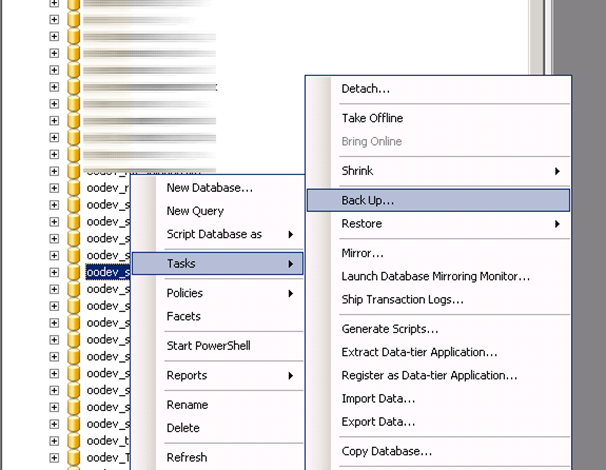Open the Script Database as submenu
This screenshot has width=606, height=470.
tap(218, 234)
